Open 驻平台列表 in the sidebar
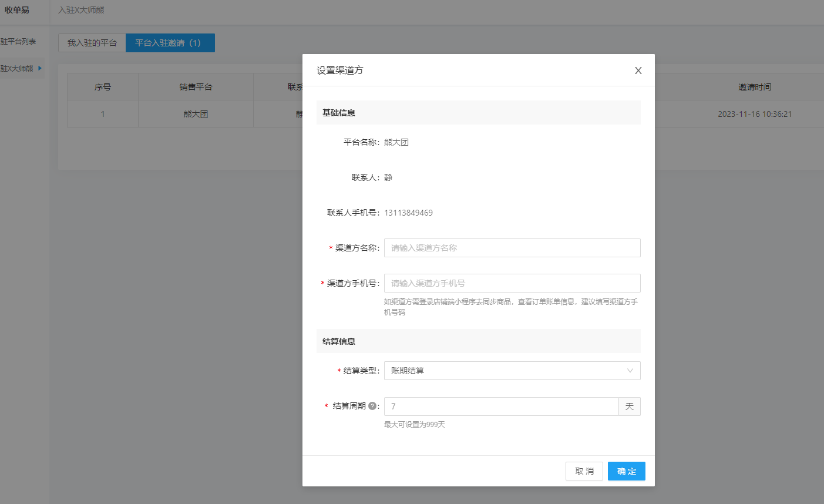Image resolution: width=824 pixels, height=504 pixels. tap(19, 42)
